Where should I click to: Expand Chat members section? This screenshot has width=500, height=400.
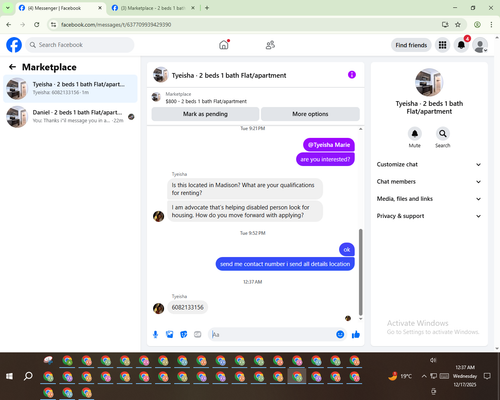[x=429, y=182]
